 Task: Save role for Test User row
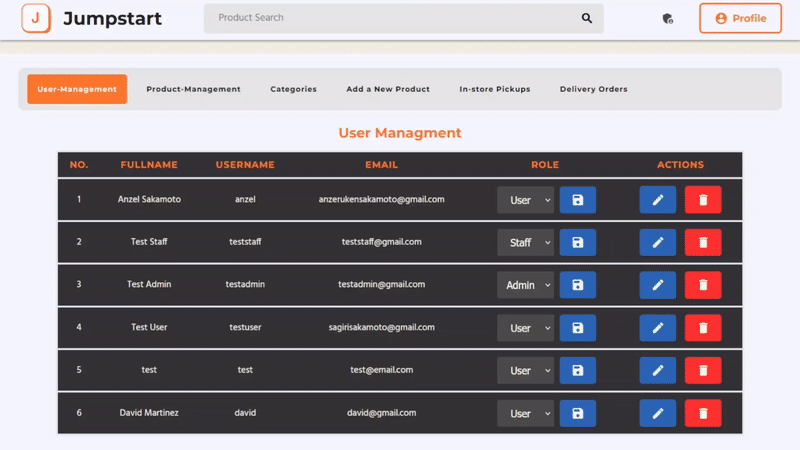pyautogui.click(x=578, y=328)
